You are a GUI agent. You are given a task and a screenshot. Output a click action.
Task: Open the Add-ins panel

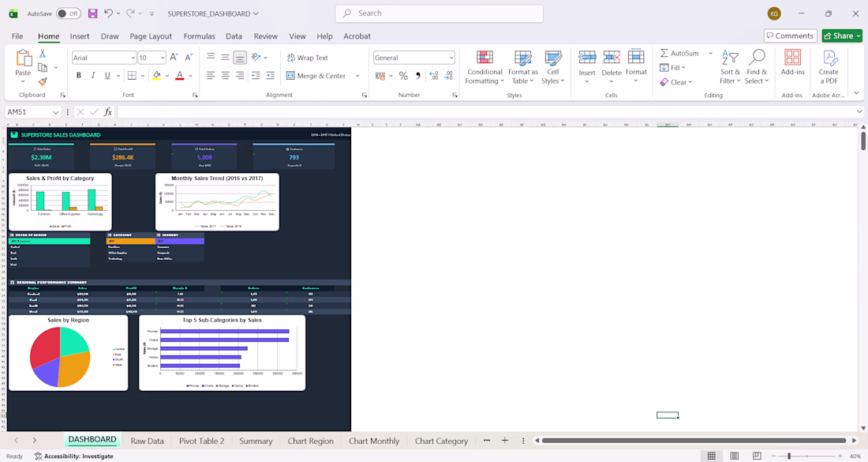[793, 62]
